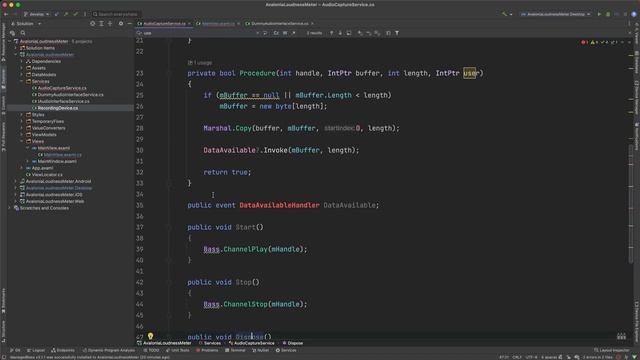
Task: Click the filter search results funnel icon
Action: pos(397,33)
